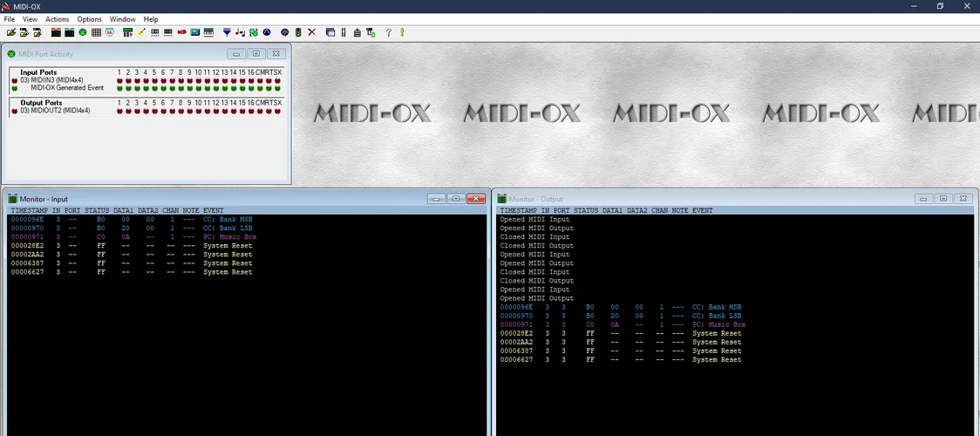Viewport: 980px width, 436px height.
Task: Minimize the Monitor - Output window
Action: click(923, 199)
